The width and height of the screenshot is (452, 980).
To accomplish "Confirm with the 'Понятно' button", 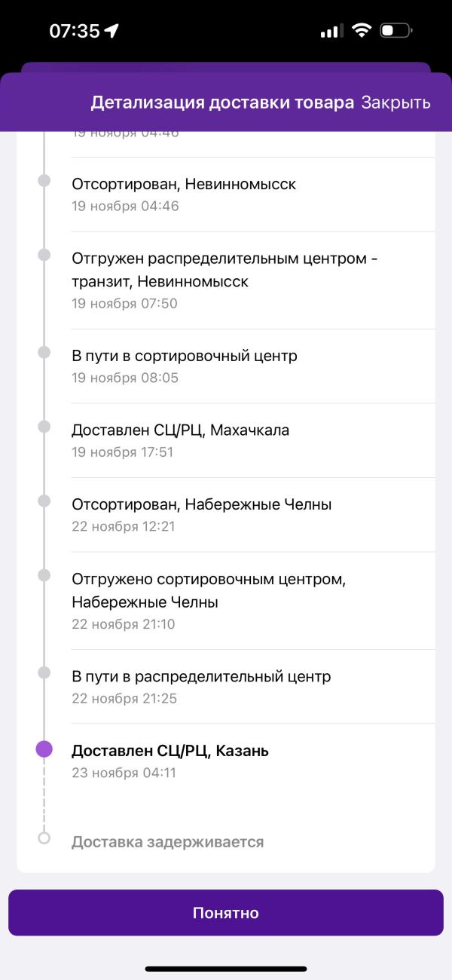I will coord(226,913).
